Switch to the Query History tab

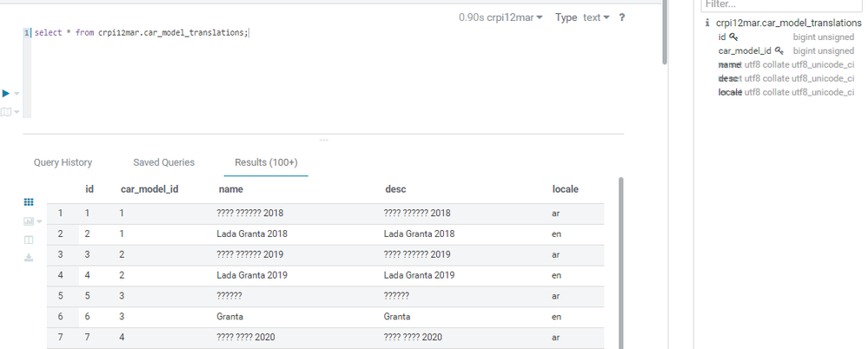click(63, 162)
